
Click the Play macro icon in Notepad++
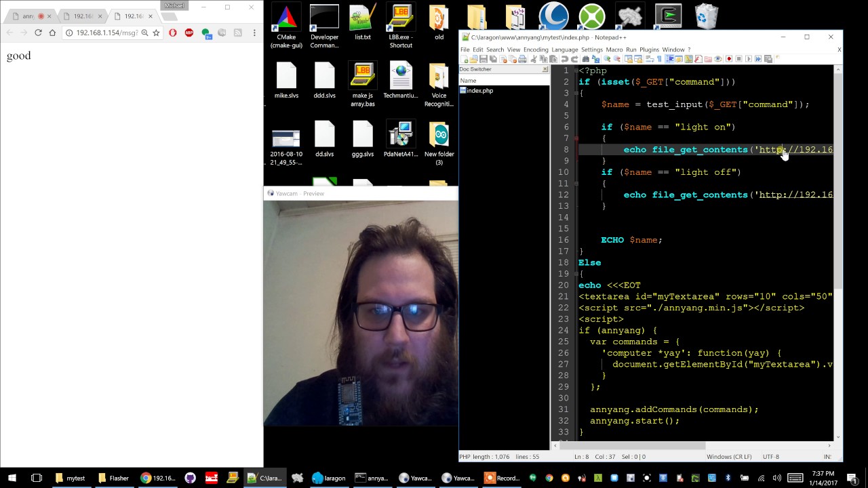tap(748, 59)
